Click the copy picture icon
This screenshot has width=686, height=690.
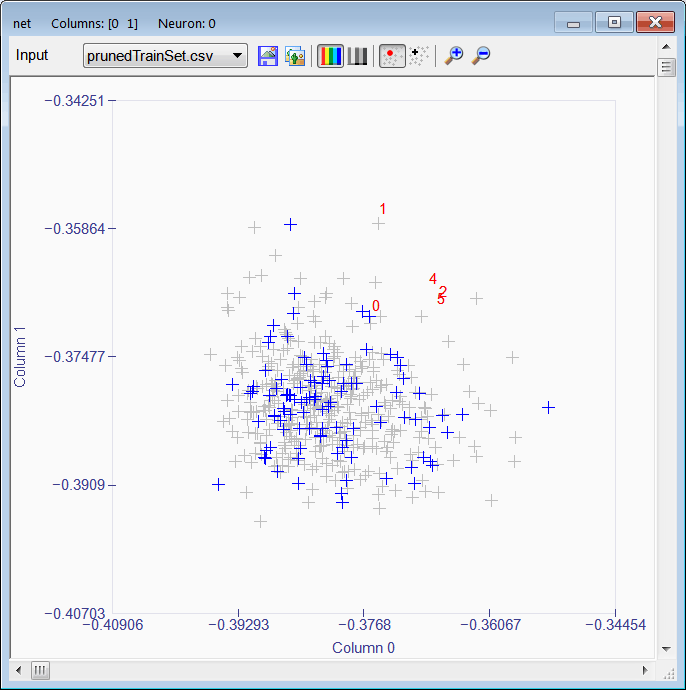(295, 56)
